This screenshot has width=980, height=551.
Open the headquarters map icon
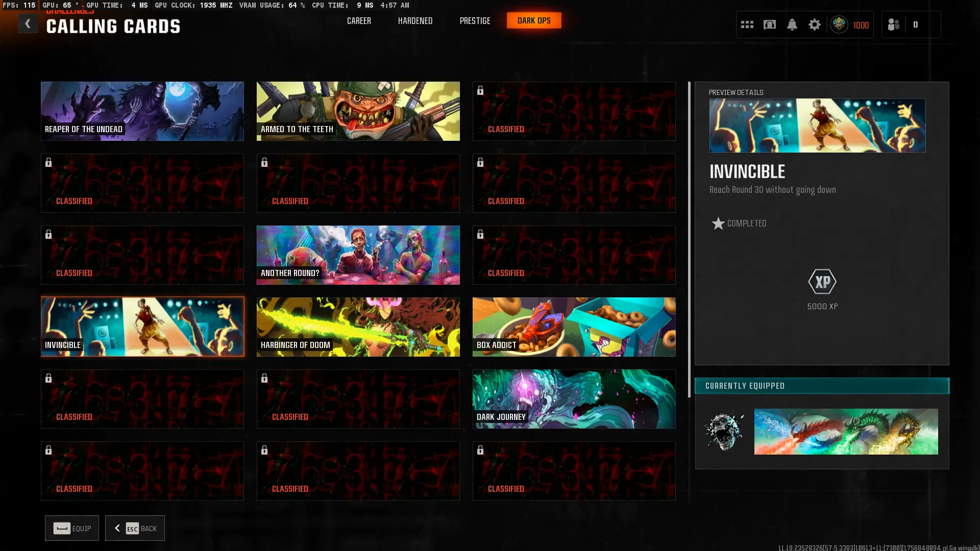click(x=770, y=24)
